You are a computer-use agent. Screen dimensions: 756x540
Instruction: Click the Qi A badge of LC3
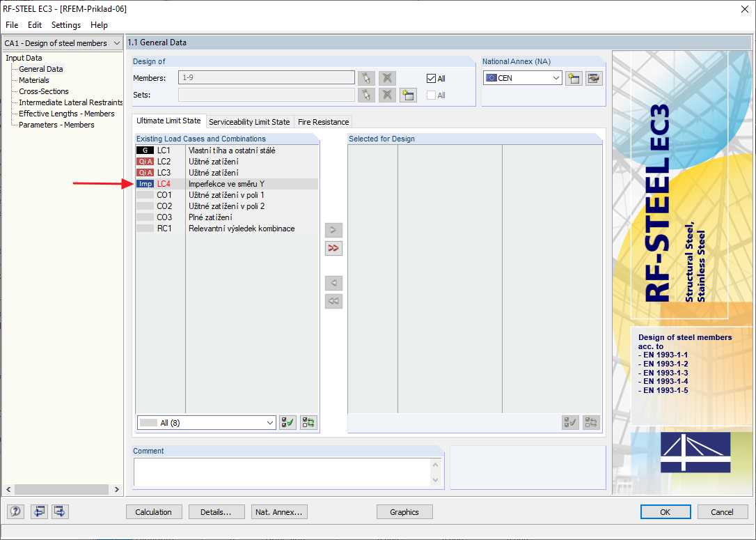(145, 173)
